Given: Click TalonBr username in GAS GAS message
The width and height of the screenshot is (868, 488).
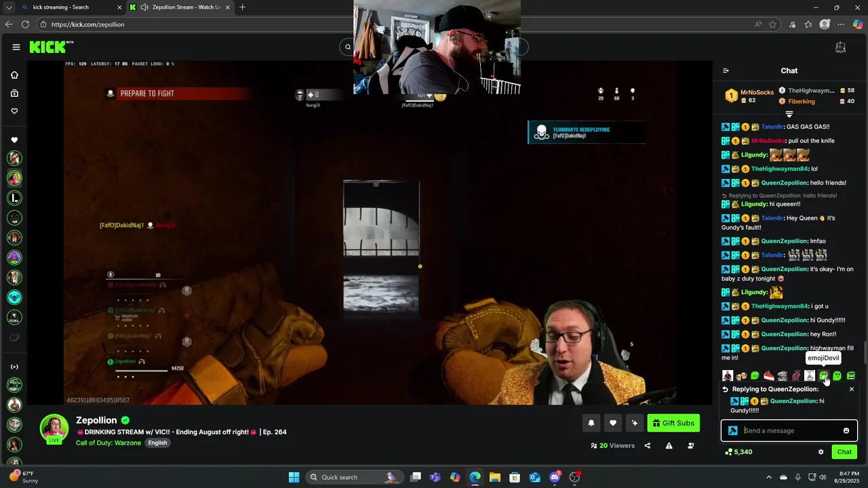Looking at the screenshot, I should coord(772,127).
